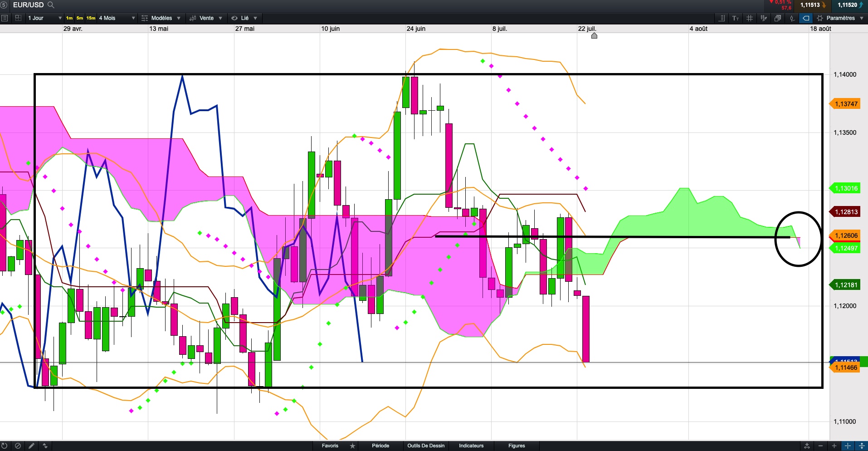Click the candlestick price line icon
This screenshot has height=451, width=868.
[792, 18]
